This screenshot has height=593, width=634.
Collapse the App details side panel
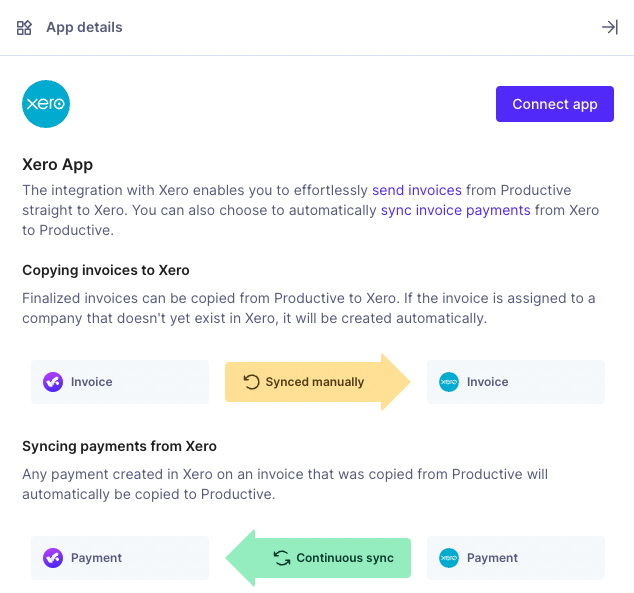[x=610, y=27]
